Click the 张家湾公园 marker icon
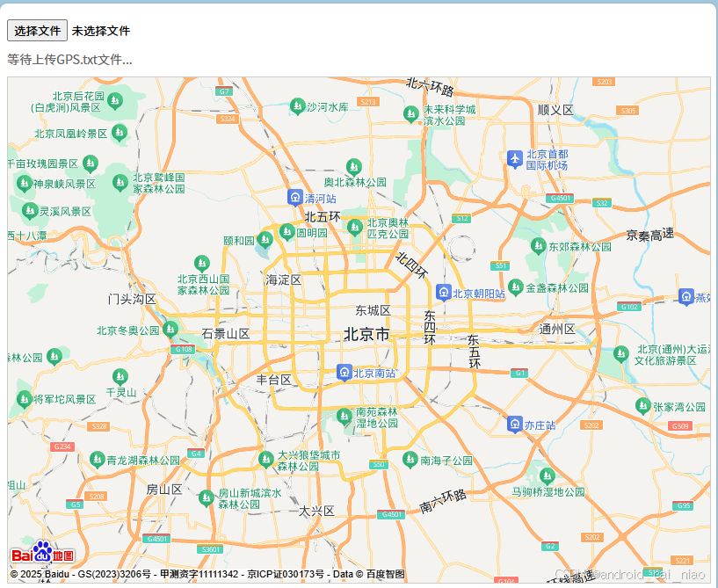Screen dimensions: 718x588 coord(643,406)
